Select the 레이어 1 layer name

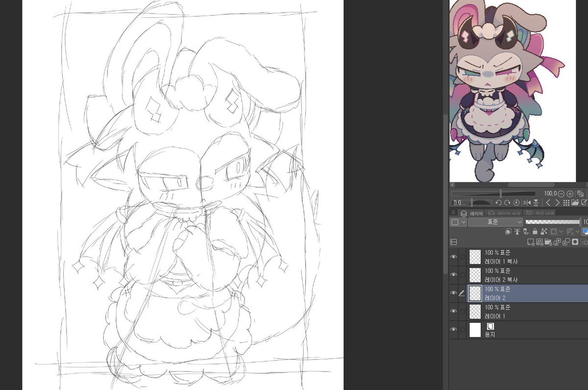495,316
